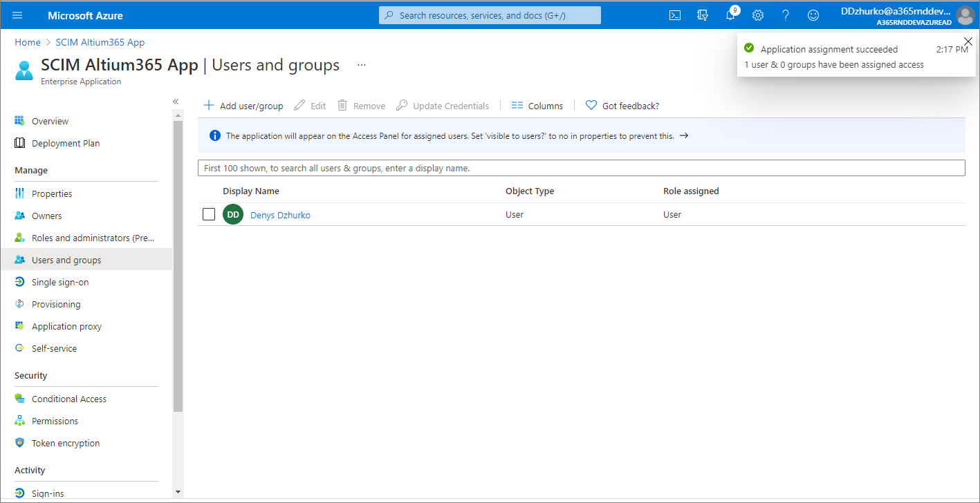This screenshot has height=503, width=980.
Task: Open Cloud Shell from top bar
Action: (x=675, y=15)
